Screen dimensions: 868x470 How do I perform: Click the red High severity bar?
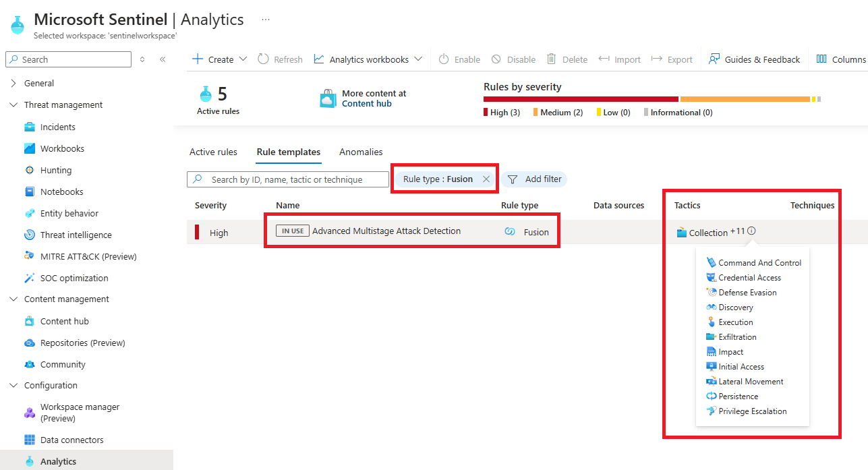coord(580,99)
